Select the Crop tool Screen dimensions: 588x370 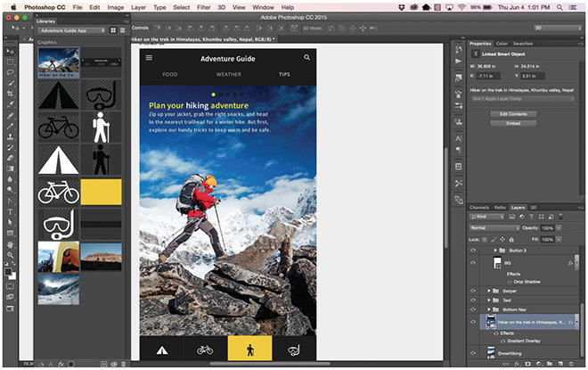[x=10, y=94]
